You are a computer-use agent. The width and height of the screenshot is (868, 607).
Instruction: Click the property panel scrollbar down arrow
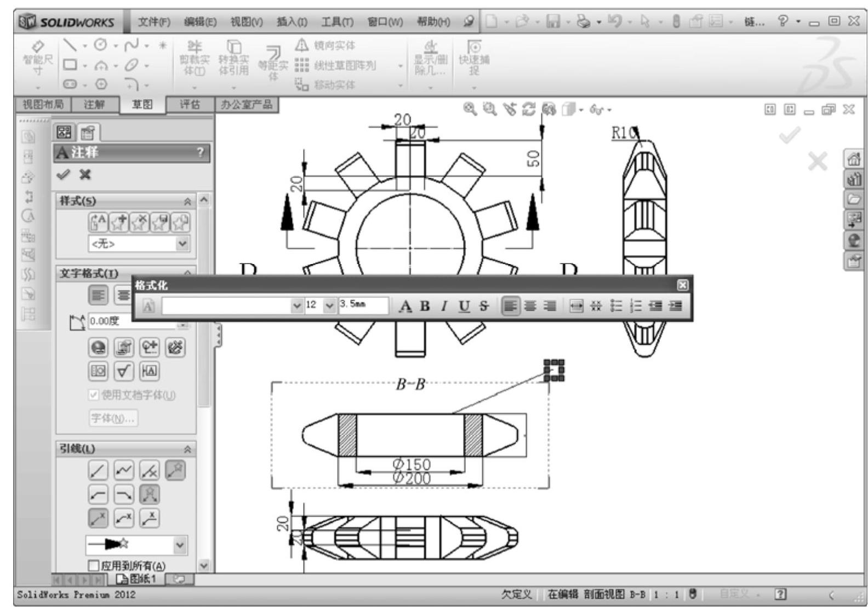204,565
